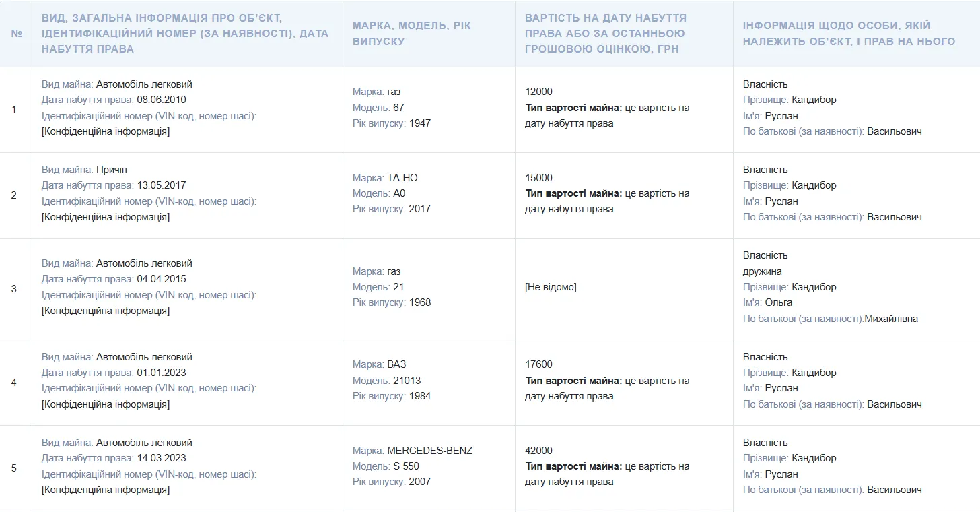
Task: Click the ТА-НО brand value
Action: (x=403, y=178)
